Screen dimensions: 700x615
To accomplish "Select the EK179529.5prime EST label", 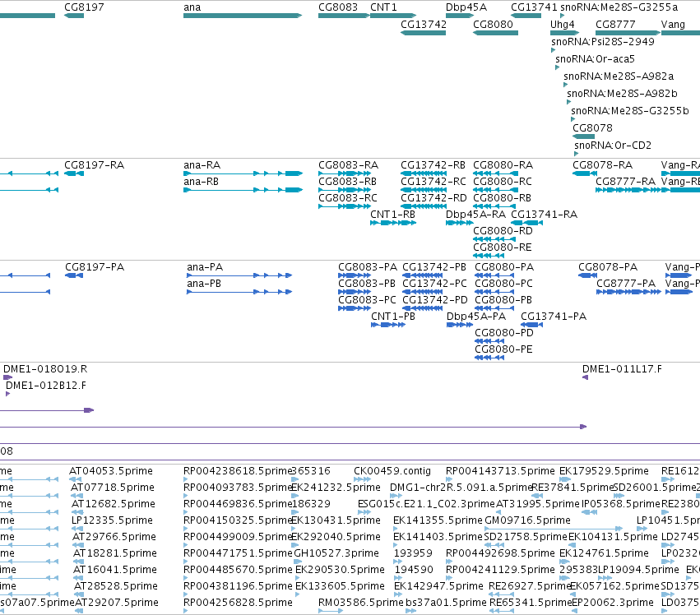I will click(604, 471).
